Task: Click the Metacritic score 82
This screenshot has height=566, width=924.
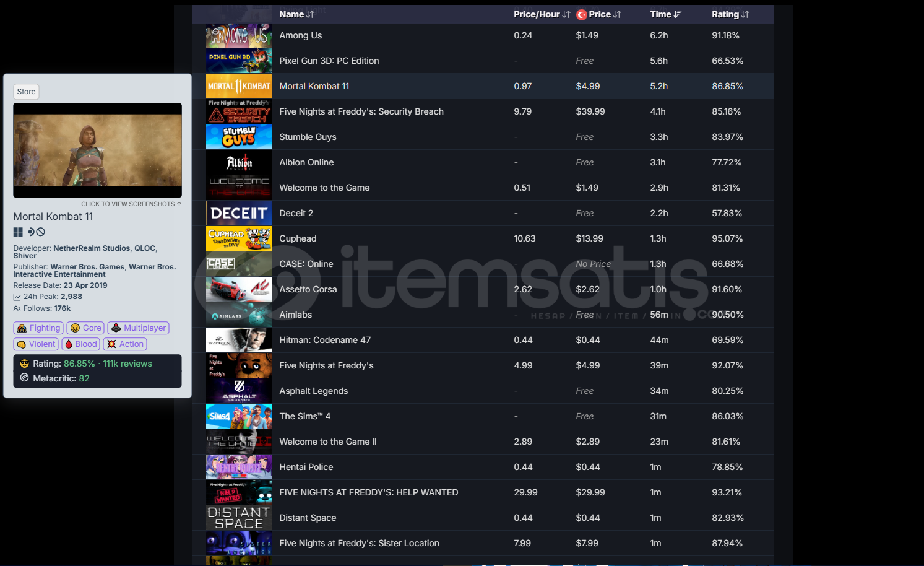Action: coord(84,378)
